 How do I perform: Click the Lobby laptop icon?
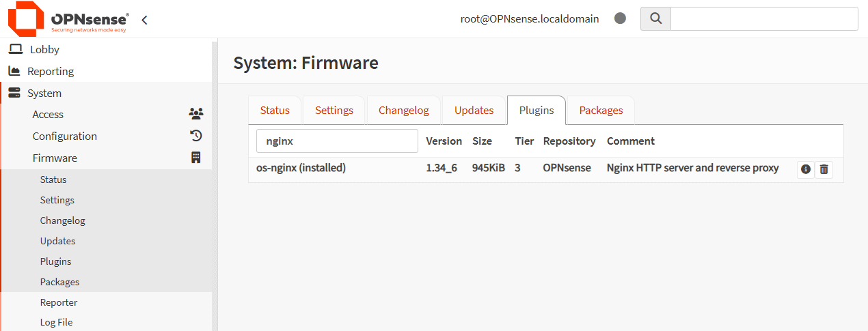click(15, 49)
